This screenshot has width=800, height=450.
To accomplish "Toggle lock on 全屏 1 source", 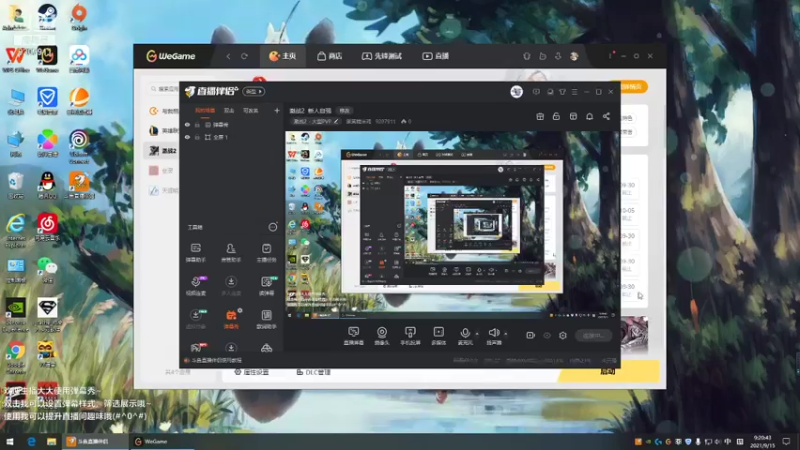I will pos(197,137).
